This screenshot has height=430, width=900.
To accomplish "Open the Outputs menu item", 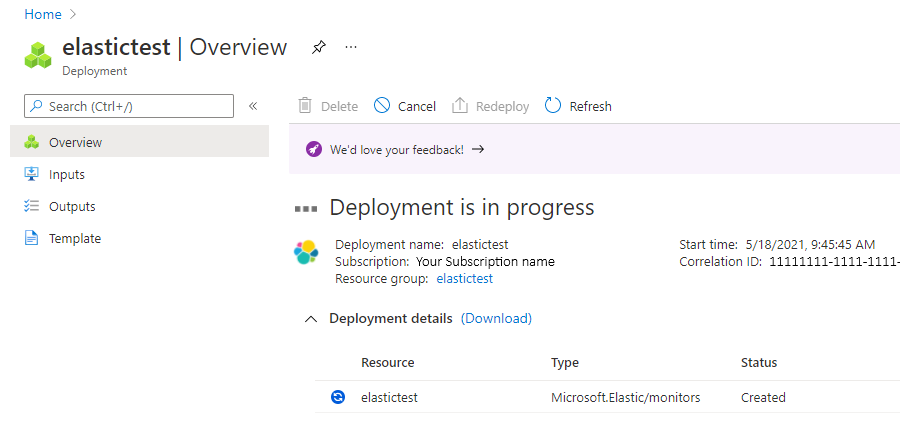I will pyautogui.click(x=72, y=206).
